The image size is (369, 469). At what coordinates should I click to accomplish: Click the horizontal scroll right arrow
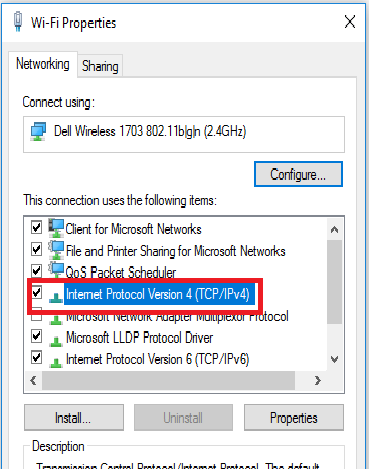point(318,380)
